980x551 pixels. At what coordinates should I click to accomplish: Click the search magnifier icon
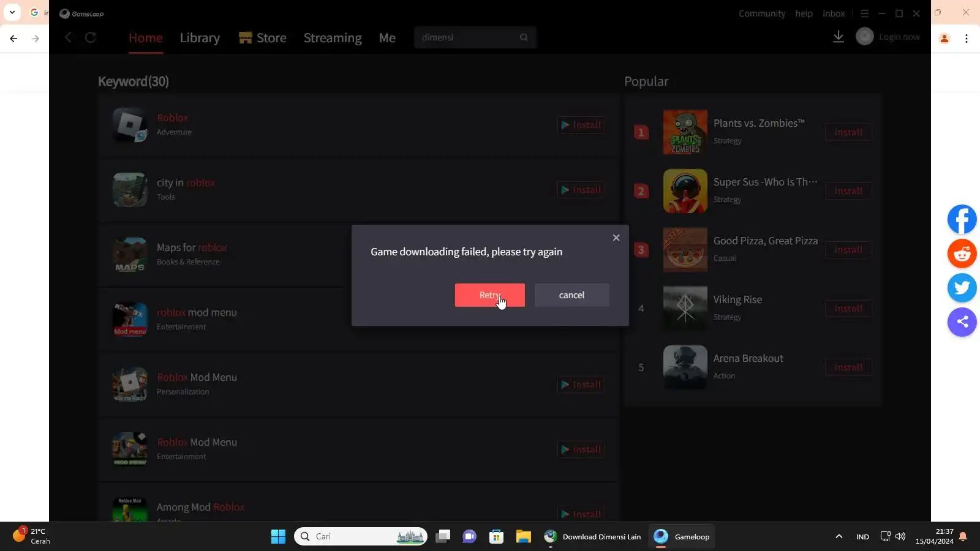pos(524,37)
